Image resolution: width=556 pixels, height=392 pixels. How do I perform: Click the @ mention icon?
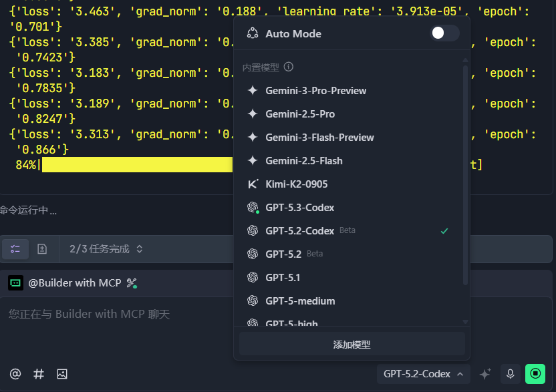pos(15,374)
